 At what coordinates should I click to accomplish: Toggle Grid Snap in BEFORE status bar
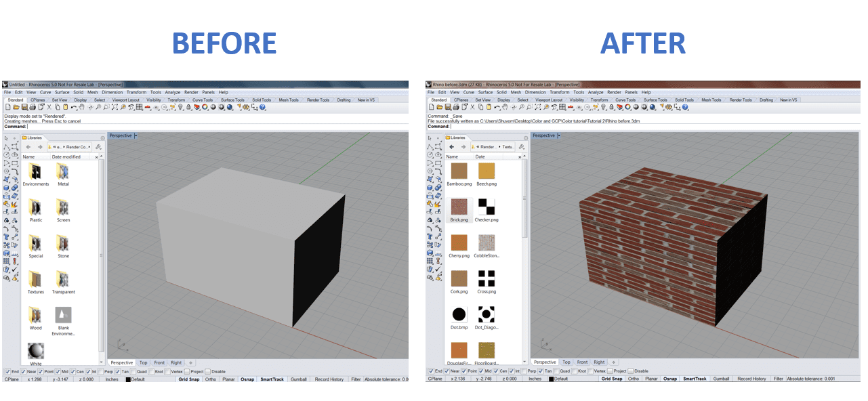(x=188, y=379)
